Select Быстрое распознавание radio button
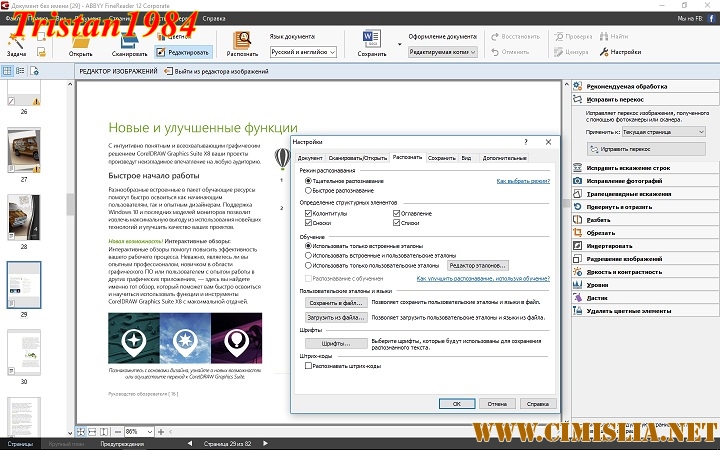The width and height of the screenshot is (720, 450). point(308,190)
